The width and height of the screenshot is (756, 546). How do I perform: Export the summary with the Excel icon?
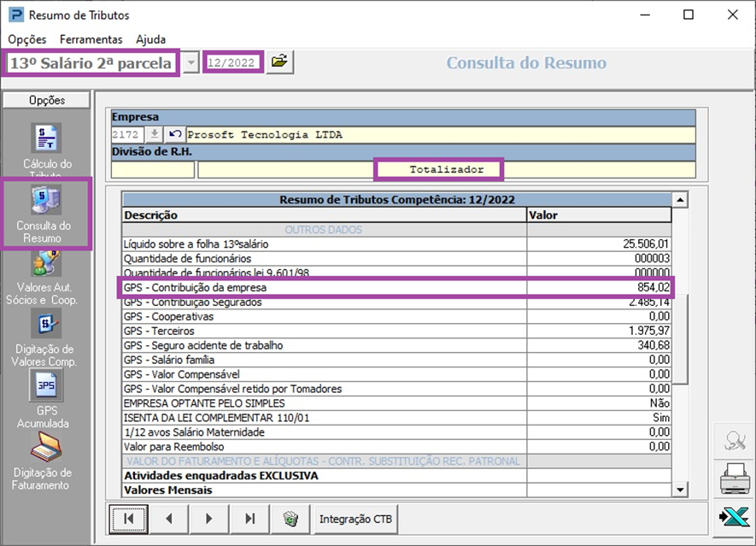pos(734,518)
